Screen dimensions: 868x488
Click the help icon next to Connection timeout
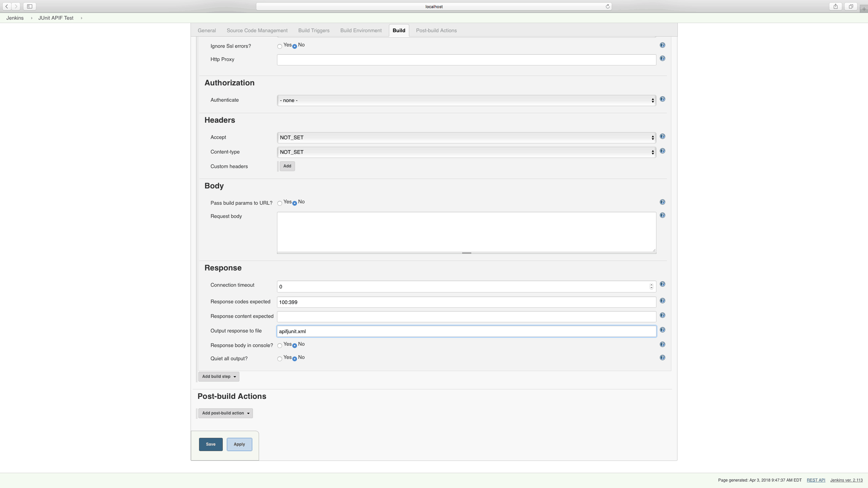[662, 284]
